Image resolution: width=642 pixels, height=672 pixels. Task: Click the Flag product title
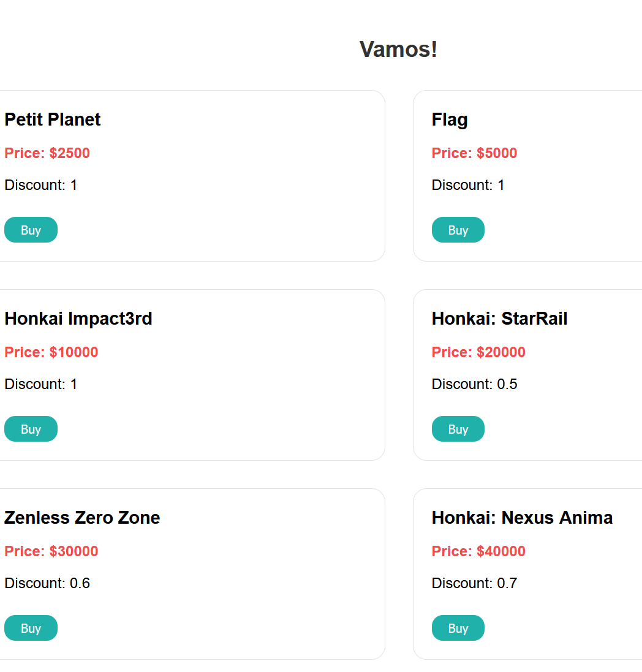click(x=450, y=119)
